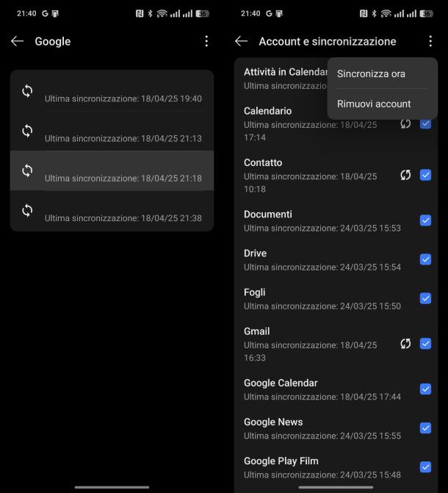Open account last synced 18/04/25 19:40
This screenshot has width=448, height=493.
(x=112, y=91)
